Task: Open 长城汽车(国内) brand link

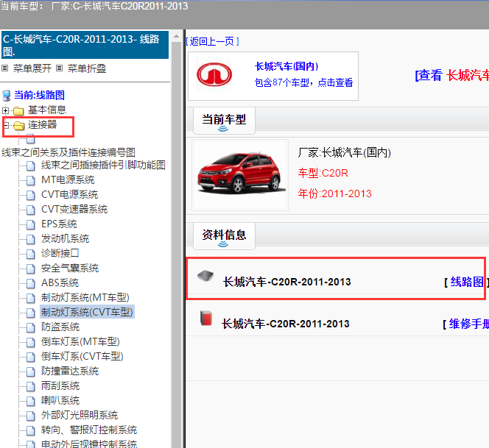Action: pos(286,66)
